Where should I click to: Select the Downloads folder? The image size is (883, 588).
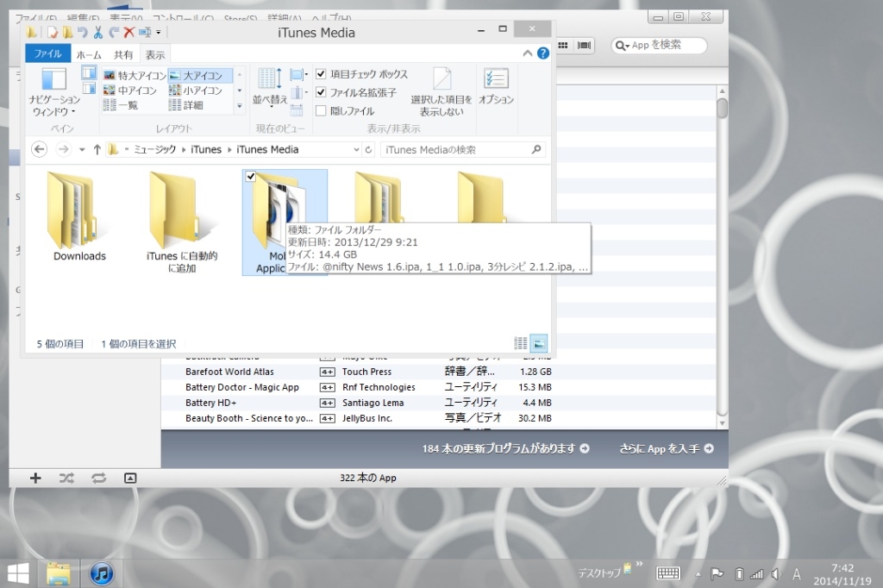click(x=79, y=217)
